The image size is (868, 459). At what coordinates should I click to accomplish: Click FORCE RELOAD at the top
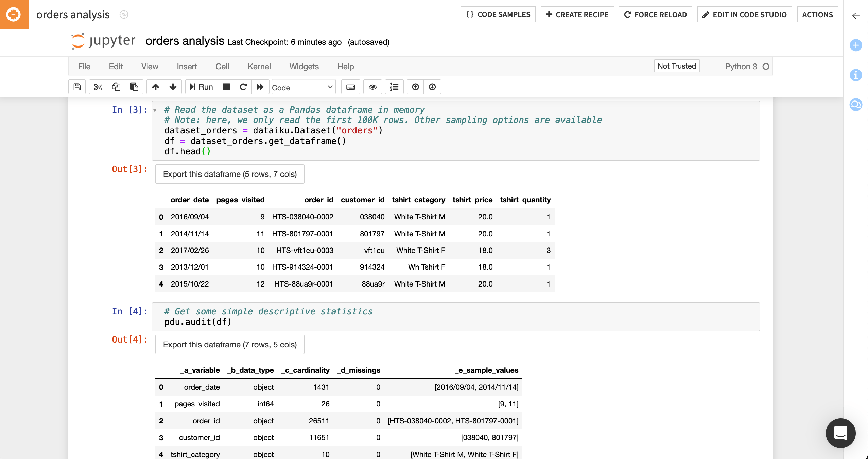655,14
